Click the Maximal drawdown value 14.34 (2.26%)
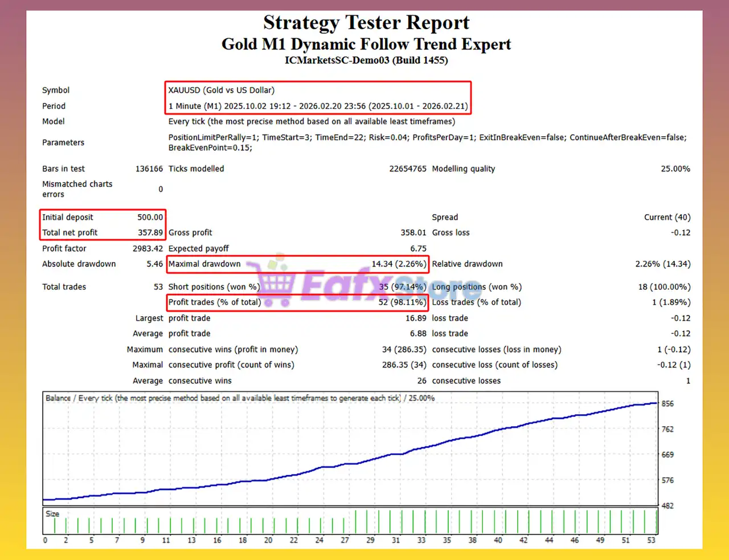Image resolution: width=729 pixels, height=560 pixels. (x=398, y=264)
